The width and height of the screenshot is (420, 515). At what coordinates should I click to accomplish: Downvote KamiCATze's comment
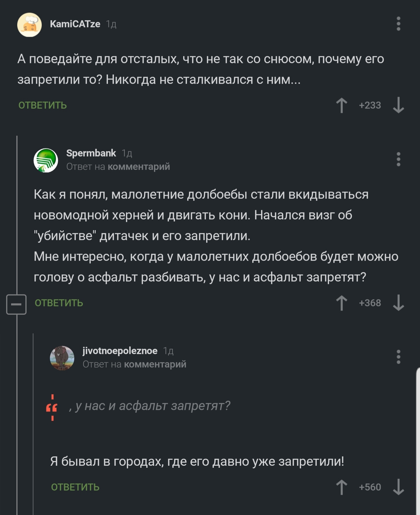click(x=398, y=105)
